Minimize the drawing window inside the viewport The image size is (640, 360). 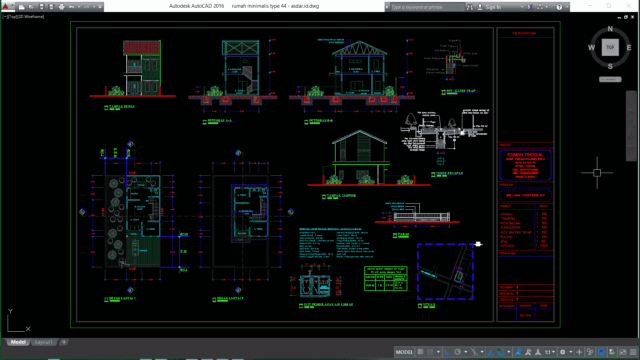point(619,18)
